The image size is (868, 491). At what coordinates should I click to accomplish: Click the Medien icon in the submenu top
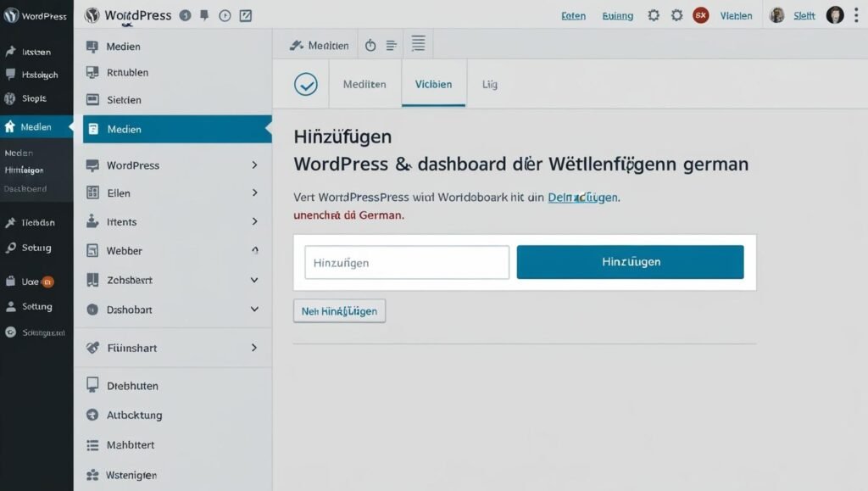(x=92, y=47)
